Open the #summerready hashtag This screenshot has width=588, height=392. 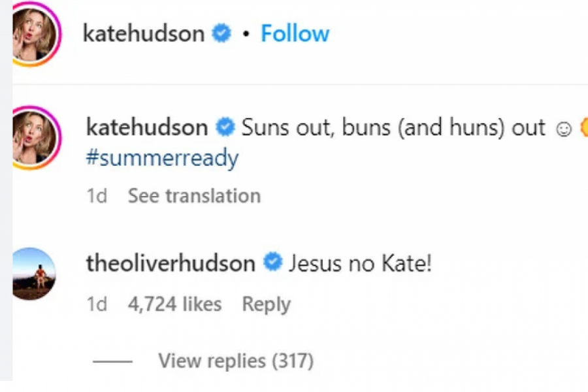pos(162,158)
